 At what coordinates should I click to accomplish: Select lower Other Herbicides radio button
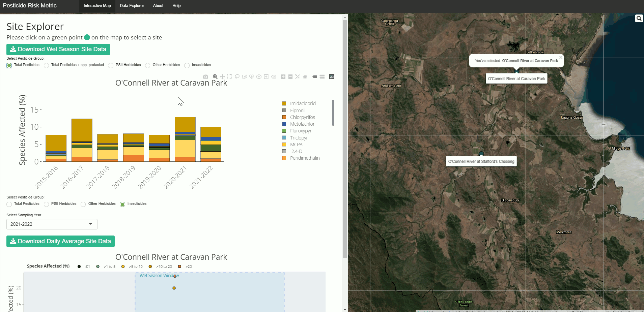(83, 204)
